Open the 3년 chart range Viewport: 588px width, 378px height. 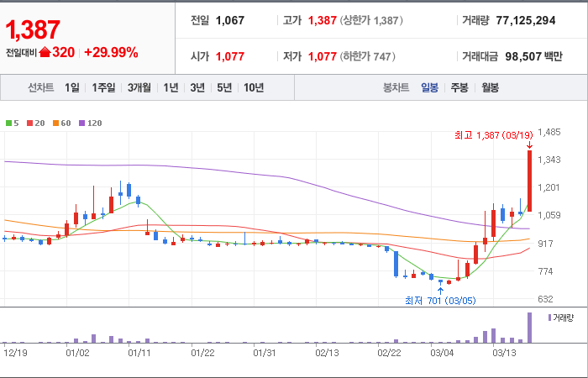pos(197,87)
